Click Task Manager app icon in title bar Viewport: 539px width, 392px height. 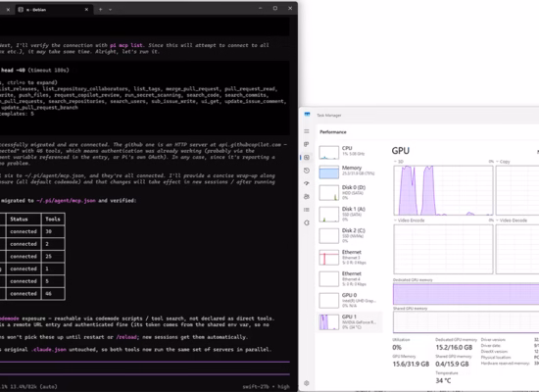coord(307,115)
